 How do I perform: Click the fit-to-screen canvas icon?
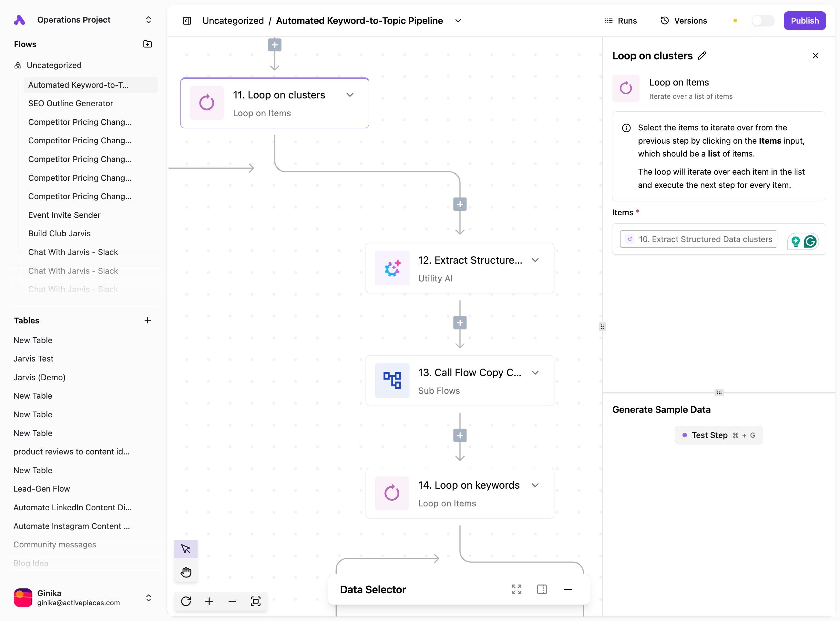[255, 601]
